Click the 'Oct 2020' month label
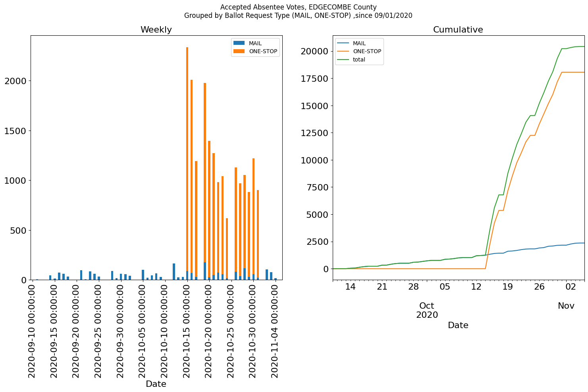The width and height of the screenshot is (588, 392). tap(427, 311)
